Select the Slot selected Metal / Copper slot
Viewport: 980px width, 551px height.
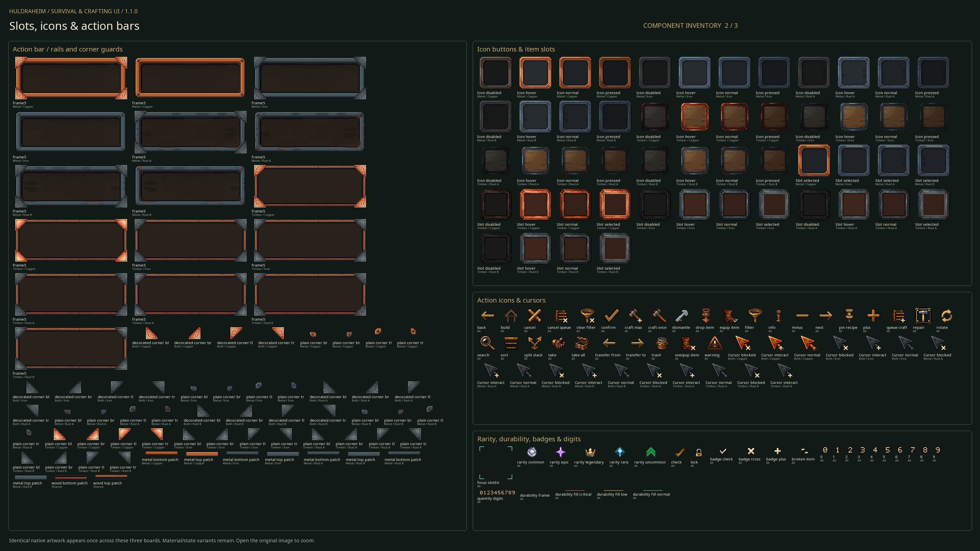(x=814, y=160)
